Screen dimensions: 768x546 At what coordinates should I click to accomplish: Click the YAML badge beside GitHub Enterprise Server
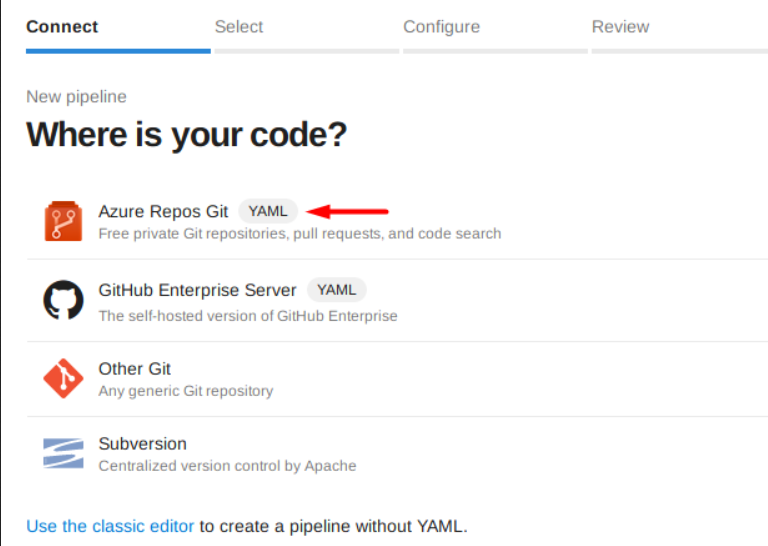[x=336, y=290]
